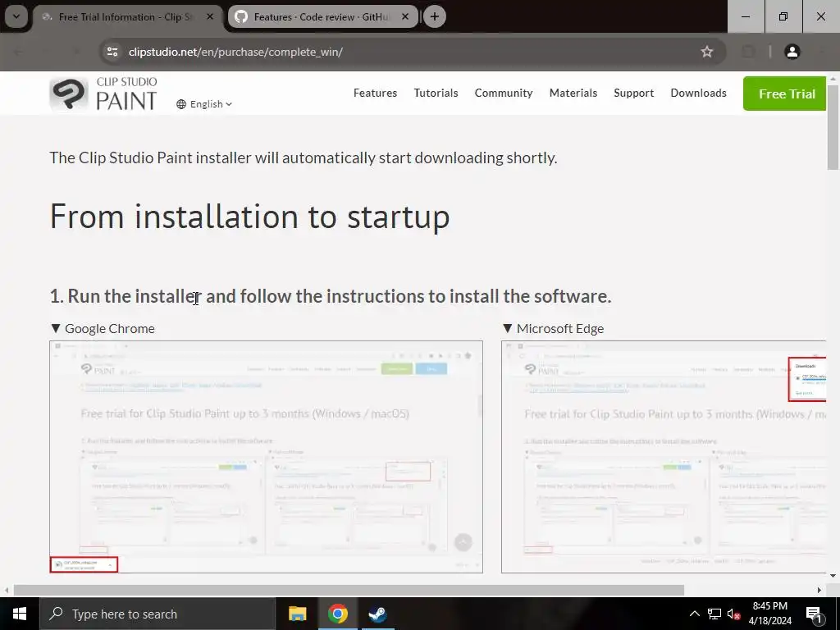Open File Explorer from the taskbar
840x630 pixels.
[297, 614]
